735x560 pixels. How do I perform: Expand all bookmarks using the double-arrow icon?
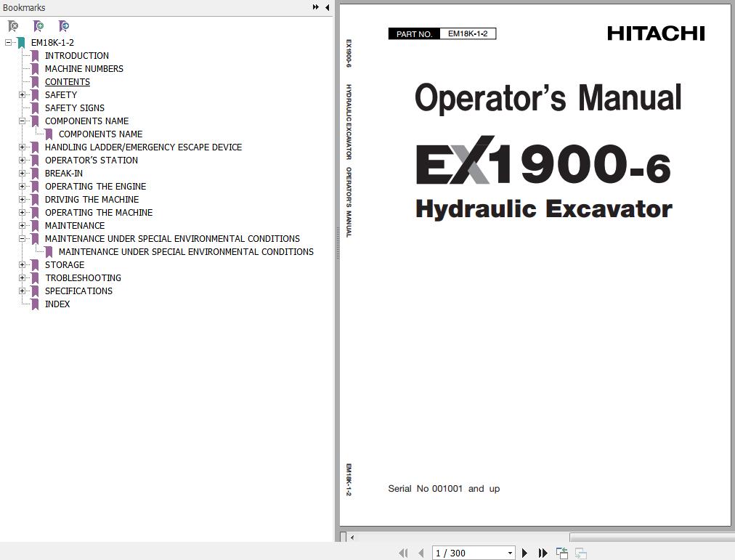coord(315,7)
